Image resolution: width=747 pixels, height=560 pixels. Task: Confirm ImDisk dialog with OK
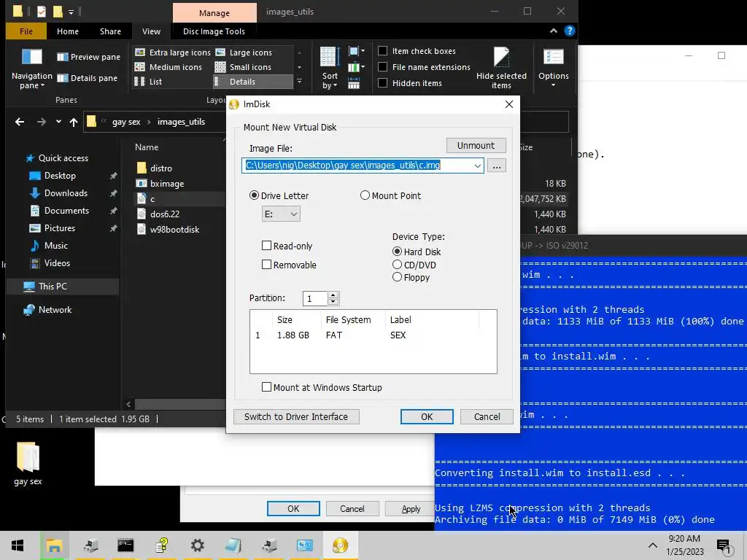click(427, 416)
